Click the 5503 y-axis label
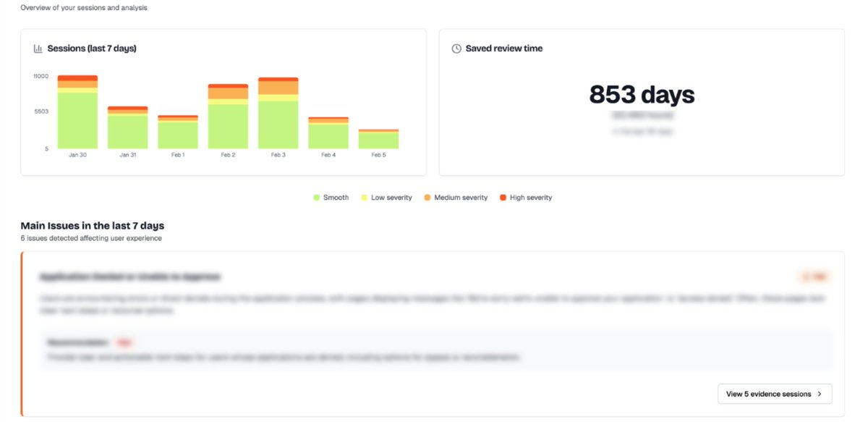 (41, 111)
